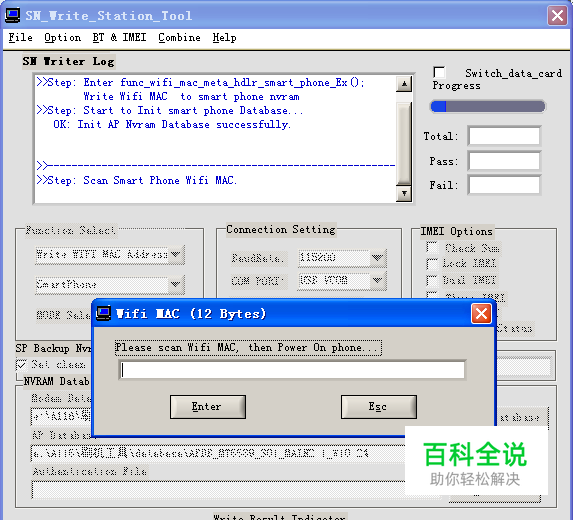Viewport: 573px width, 520px height.
Task: Toggle the Check Sum checkbox
Action: pyautogui.click(x=432, y=247)
